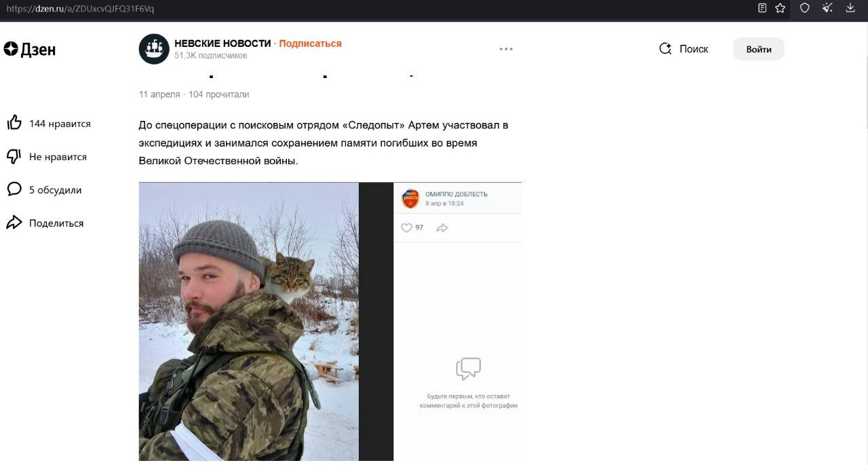Bookmark the page with star icon
This screenshot has width=868, height=465.
(781, 8)
